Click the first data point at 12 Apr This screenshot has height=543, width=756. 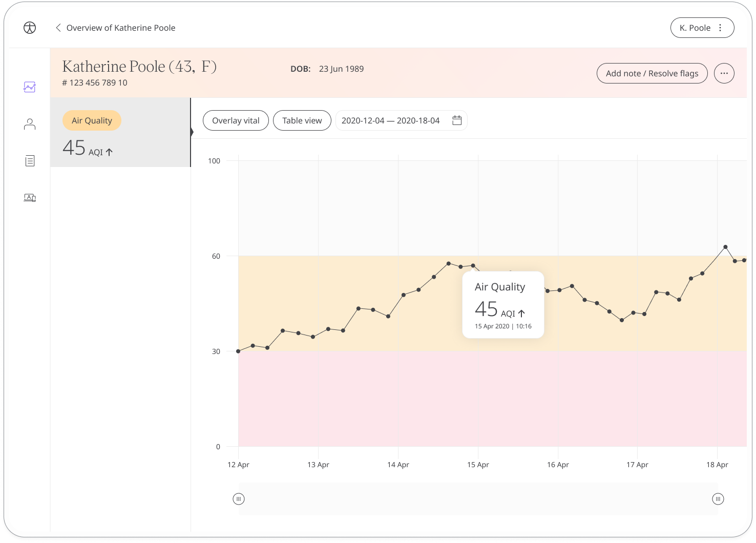238,351
